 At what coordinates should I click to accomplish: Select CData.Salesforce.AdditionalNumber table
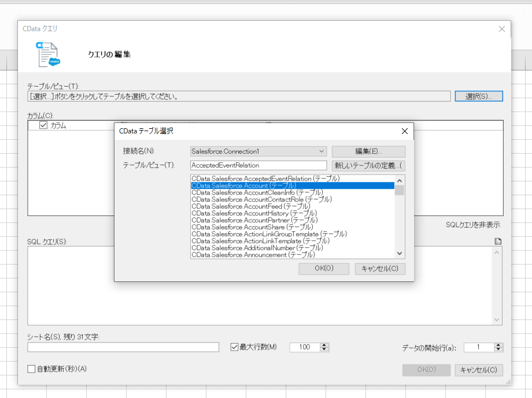[293, 248]
